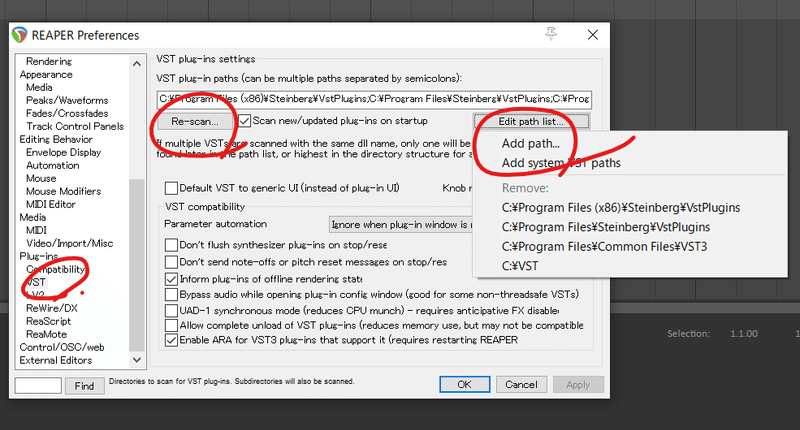
Task: Click the pin icon in Preferences title bar
Action: coord(551,34)
